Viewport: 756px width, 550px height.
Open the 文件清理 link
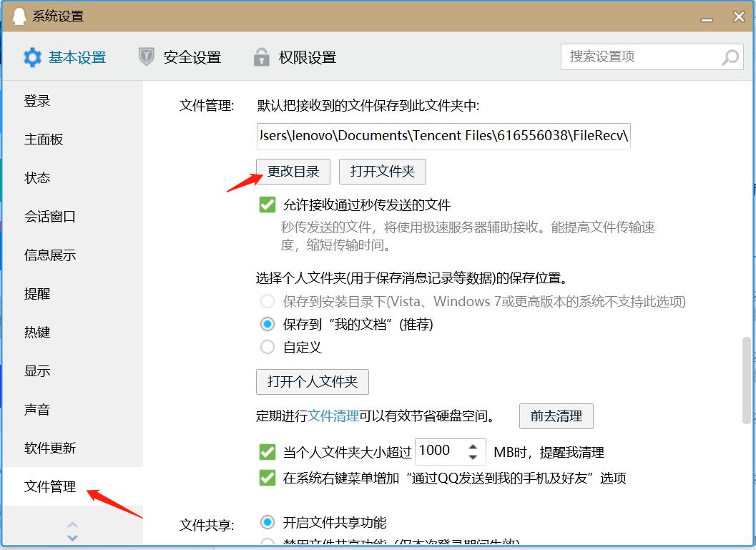pyautogui.click(x=333, y=416)
